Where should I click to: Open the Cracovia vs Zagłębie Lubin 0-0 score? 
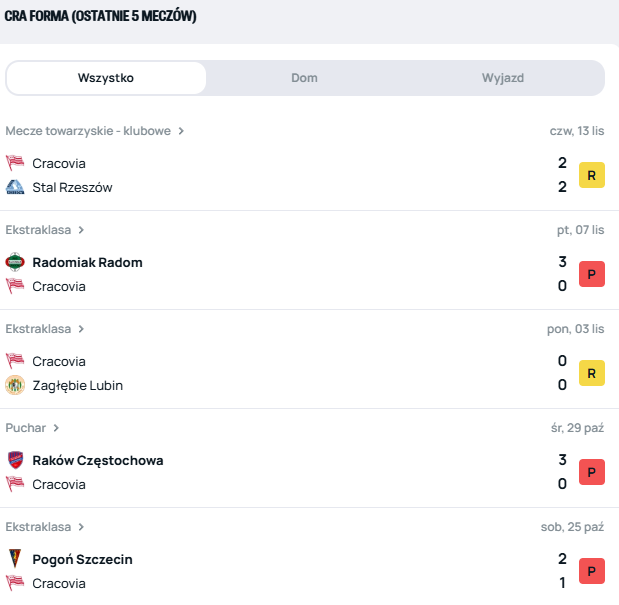click(562, 373)
